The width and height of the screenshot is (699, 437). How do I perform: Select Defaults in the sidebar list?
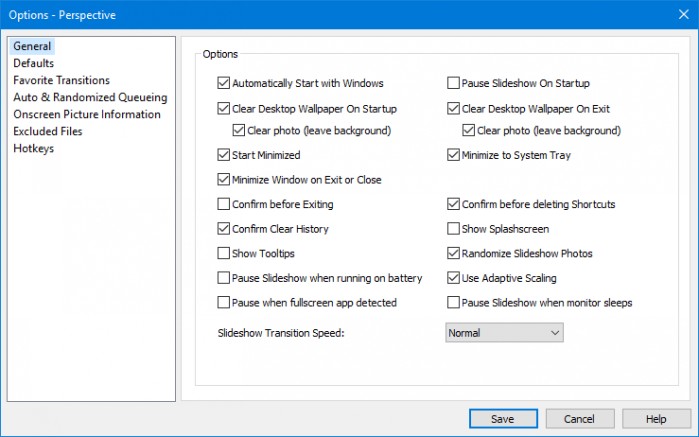[x=33, y=63]
